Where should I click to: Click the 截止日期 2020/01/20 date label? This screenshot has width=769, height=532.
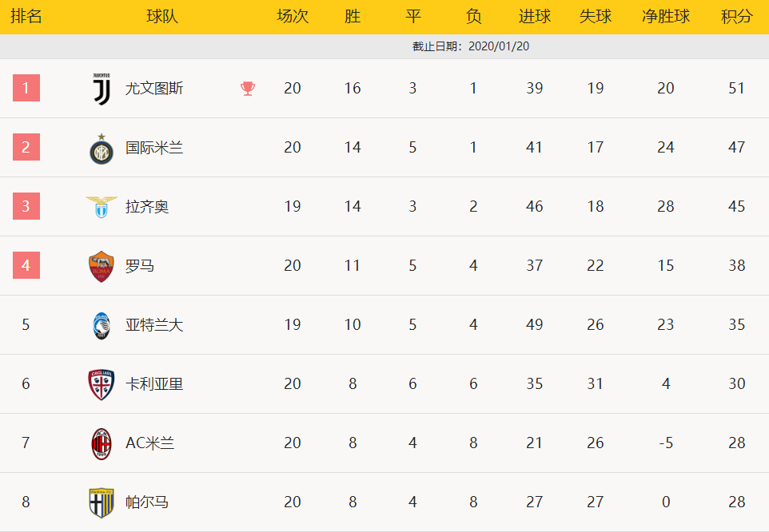click(x=471, y=46)
